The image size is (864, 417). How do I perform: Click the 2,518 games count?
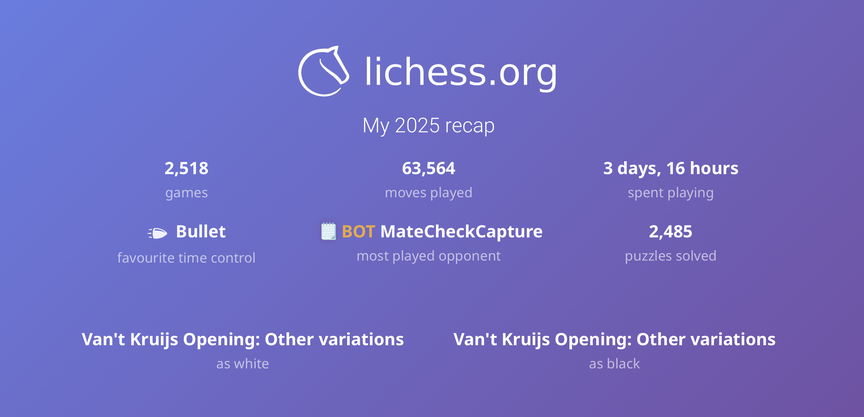coord(186,169)
